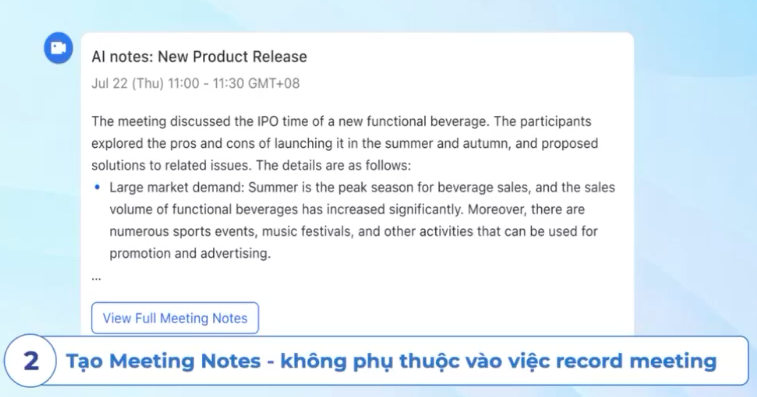Screen dimensions: 757x397
Task: Click the blue bullet point dot
Action: (98, 187)
